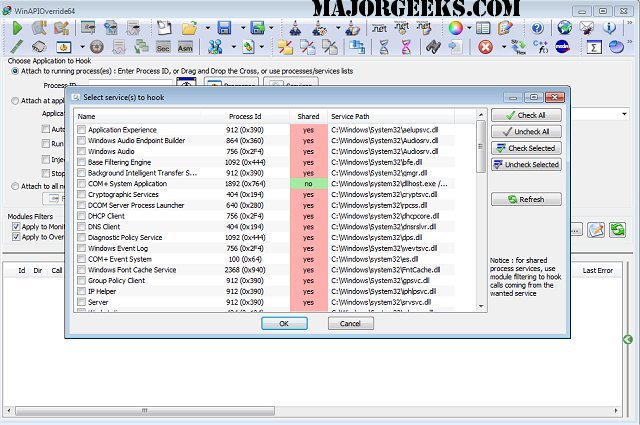This screenshot has height=425, width=640.
Task: Tick the DNS Client checkbox
Action: (x=81, y=227)
